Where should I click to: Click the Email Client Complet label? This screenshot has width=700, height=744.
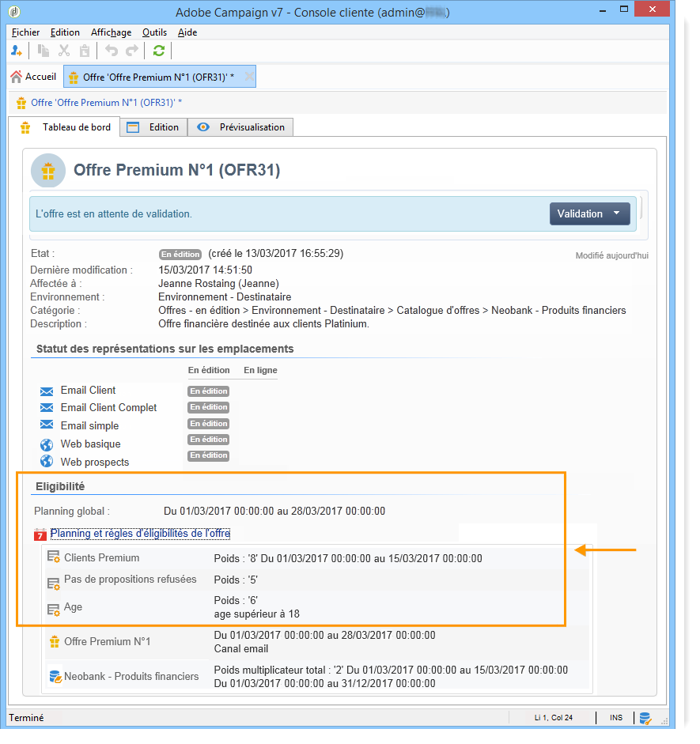click(108, 408)
